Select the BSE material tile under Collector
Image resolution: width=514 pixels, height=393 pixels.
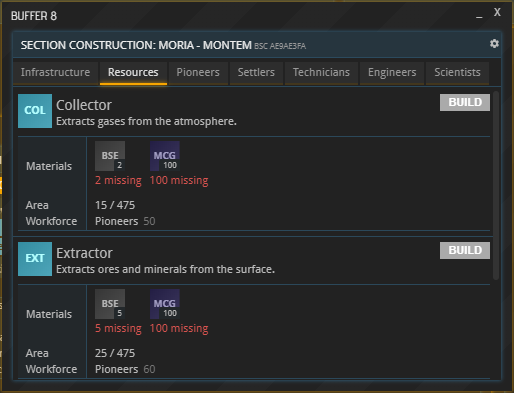110,156
